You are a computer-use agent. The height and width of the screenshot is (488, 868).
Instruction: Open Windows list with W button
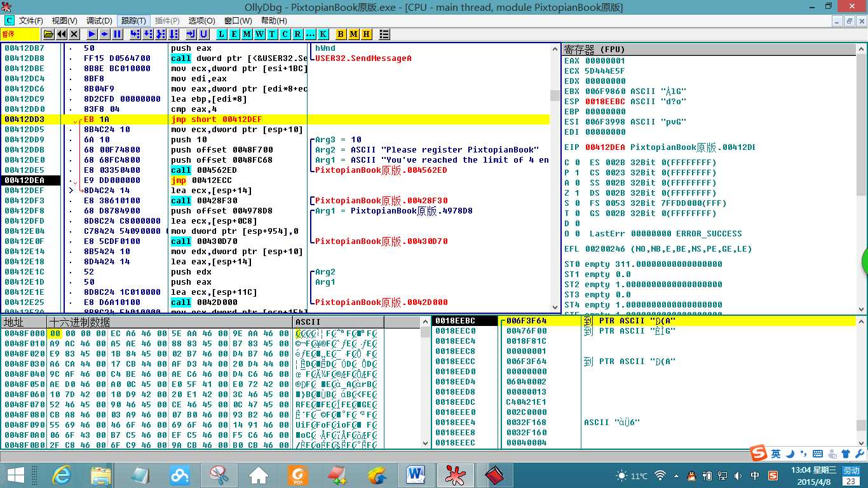pos(260,34)
